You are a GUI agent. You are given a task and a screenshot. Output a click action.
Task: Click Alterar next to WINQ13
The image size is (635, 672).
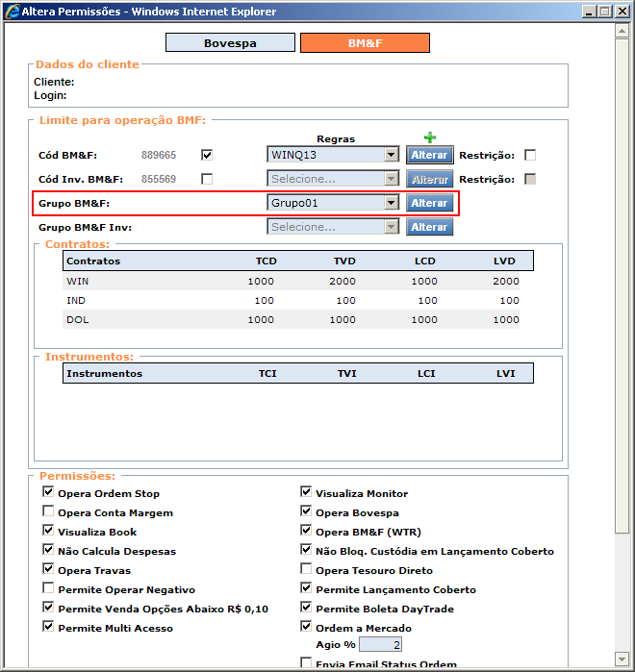point(430,155)
